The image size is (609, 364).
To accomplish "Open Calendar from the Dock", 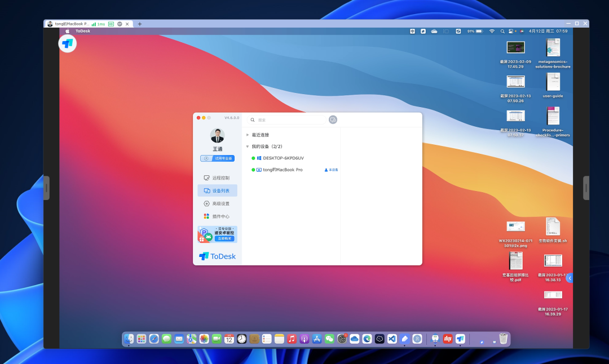I will (x=229, y=339).
